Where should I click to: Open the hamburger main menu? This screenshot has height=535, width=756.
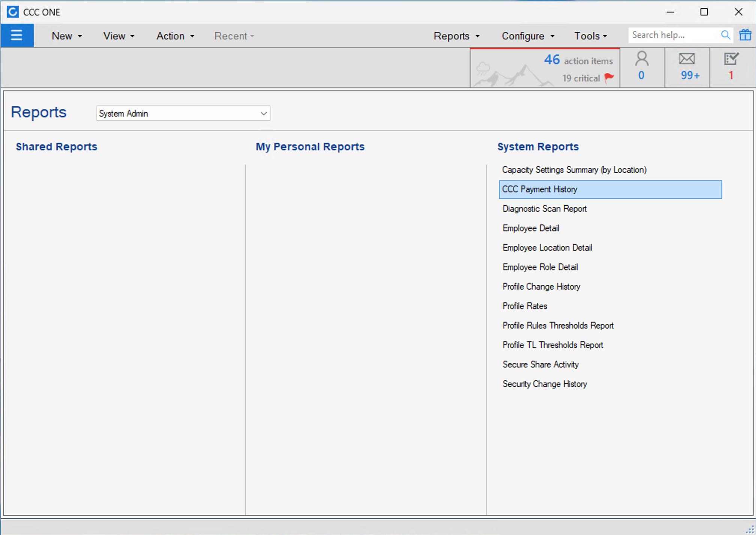click(17, 36)
